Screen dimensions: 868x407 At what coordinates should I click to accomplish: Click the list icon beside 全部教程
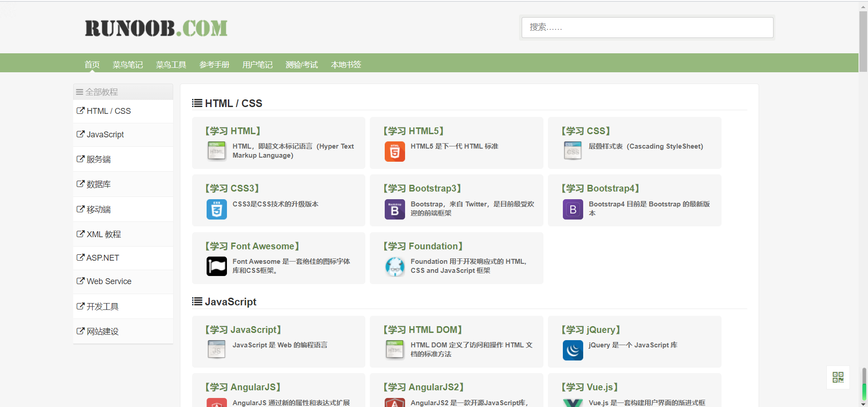(80, 92)
